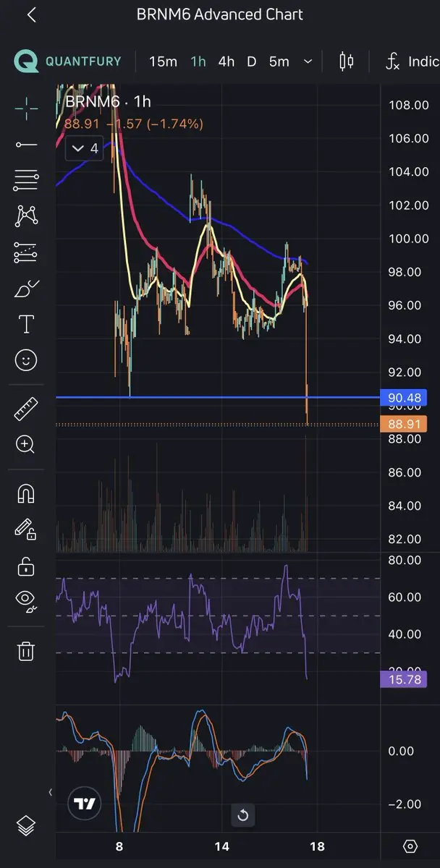Open chart settings hexagon icon
This screenshot has height=868, width=440.
[410, 846]
